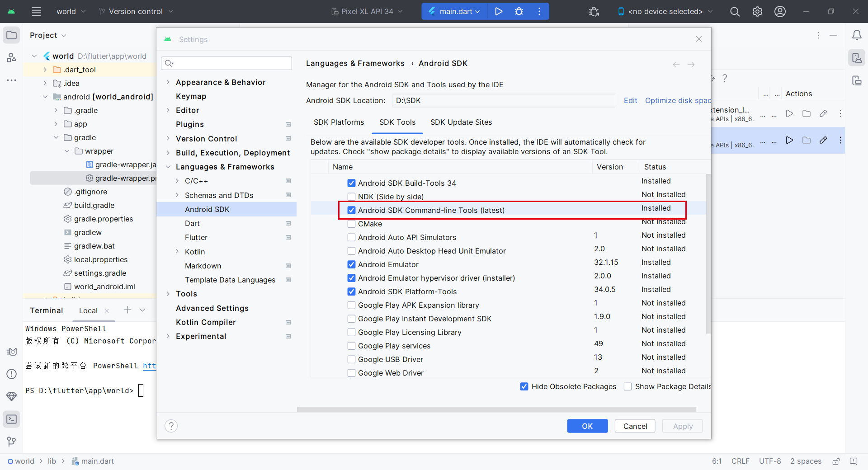868x470 pixels.
Task: Close the Local terminal tab
Action: point(107,310)
